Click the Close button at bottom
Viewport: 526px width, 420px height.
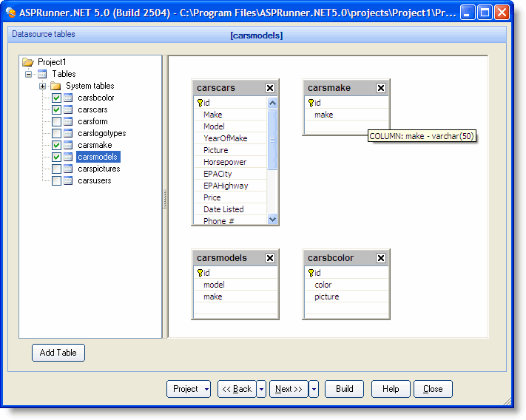433,389
